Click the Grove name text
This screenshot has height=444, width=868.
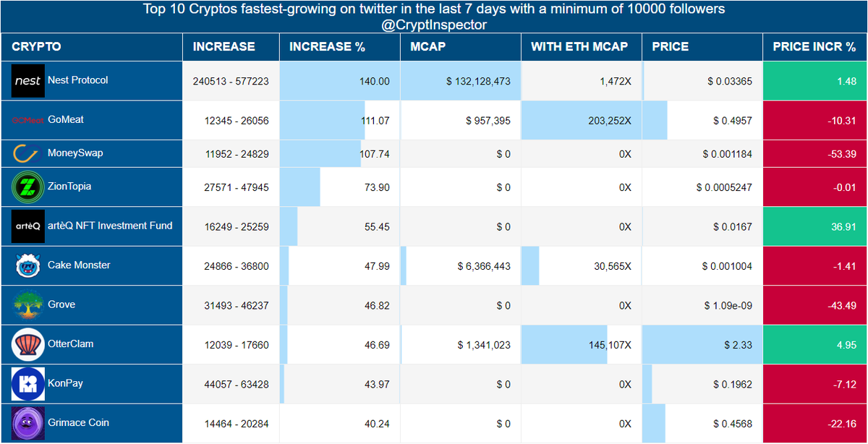pos(61,304)
